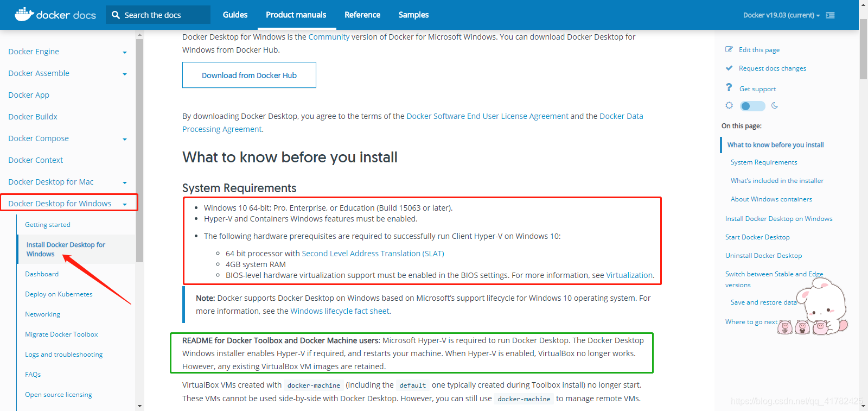Open Migrate Docker Toolbox sidebar item
This screenshot has width=868, height=411.
61,334
